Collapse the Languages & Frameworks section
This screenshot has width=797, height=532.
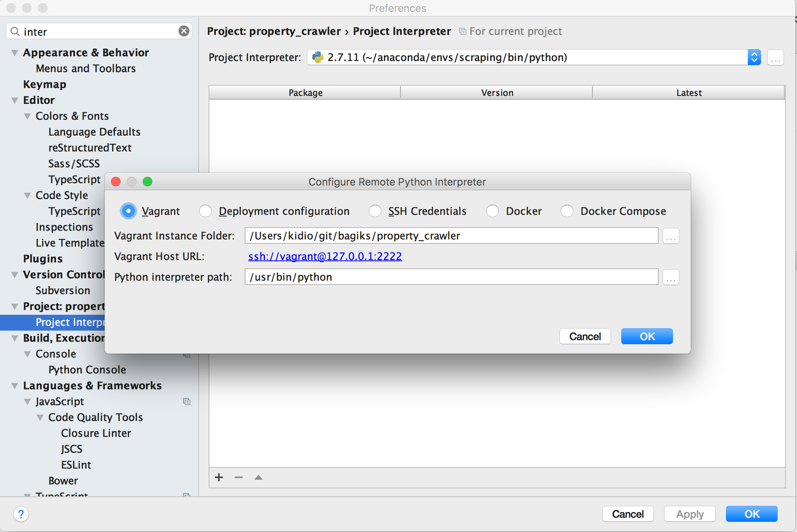click(15, 386)
